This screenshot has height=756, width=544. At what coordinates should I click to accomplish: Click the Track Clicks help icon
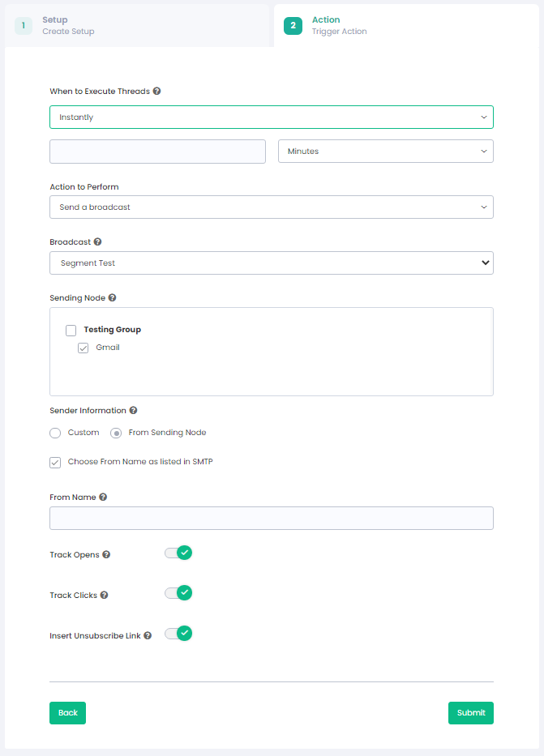pos(104,596)
